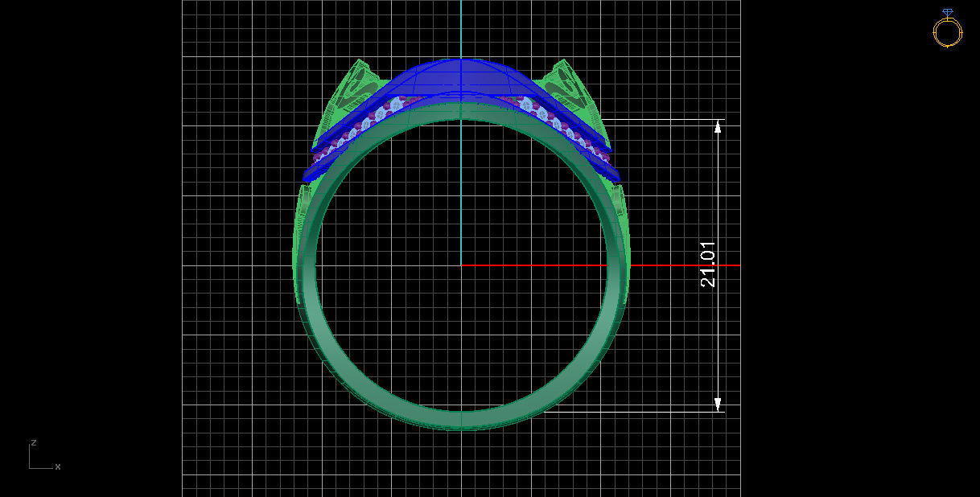Image resolution: width=980 pixels, height=497 pixels.
Task: Select the blue dome gem surface
Action: pyautogui.click(x=460, y=78)
